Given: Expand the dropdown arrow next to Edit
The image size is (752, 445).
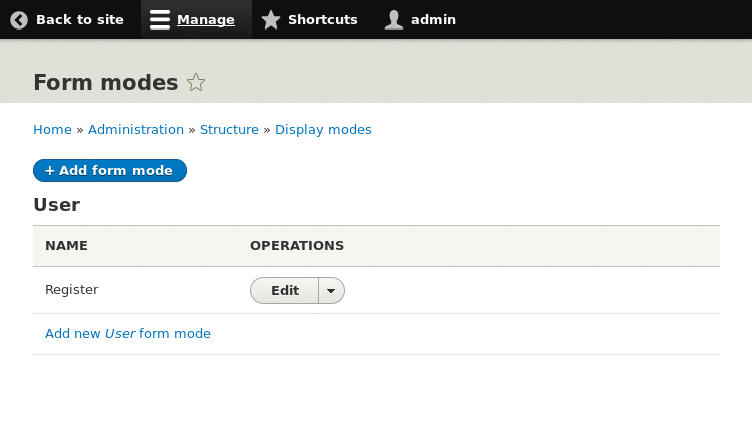Looking at the screenshot, I should [331, 291].
